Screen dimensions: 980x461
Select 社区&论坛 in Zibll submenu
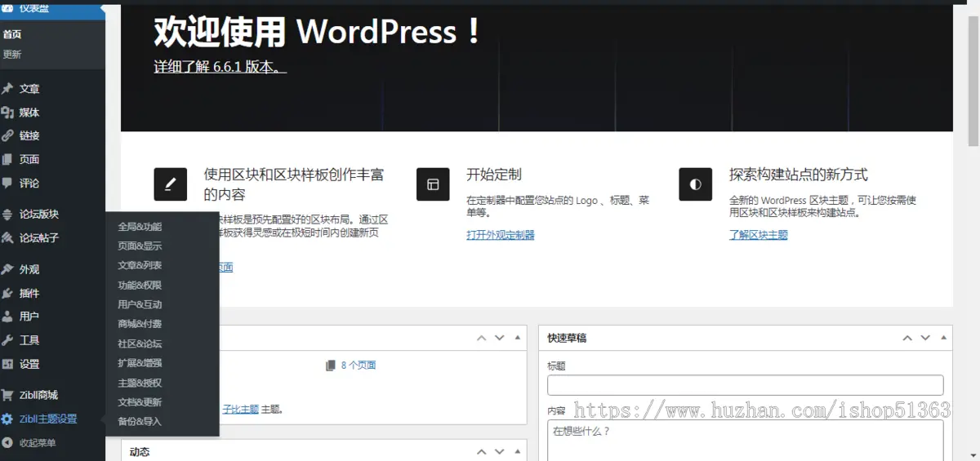pyautogui.click(x=140, y=344)
